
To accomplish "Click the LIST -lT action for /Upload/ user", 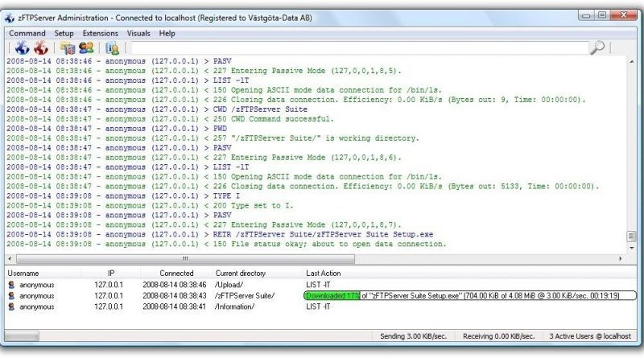I will (318, 285).
